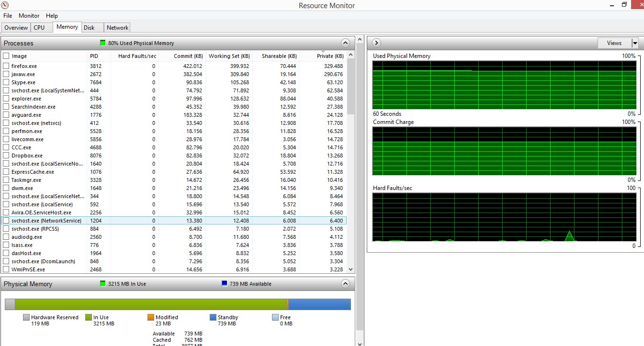Select the WmiPrvSE.exe process row
The height and width of the screenshot is (346, 644).
[x=174, y=269]
